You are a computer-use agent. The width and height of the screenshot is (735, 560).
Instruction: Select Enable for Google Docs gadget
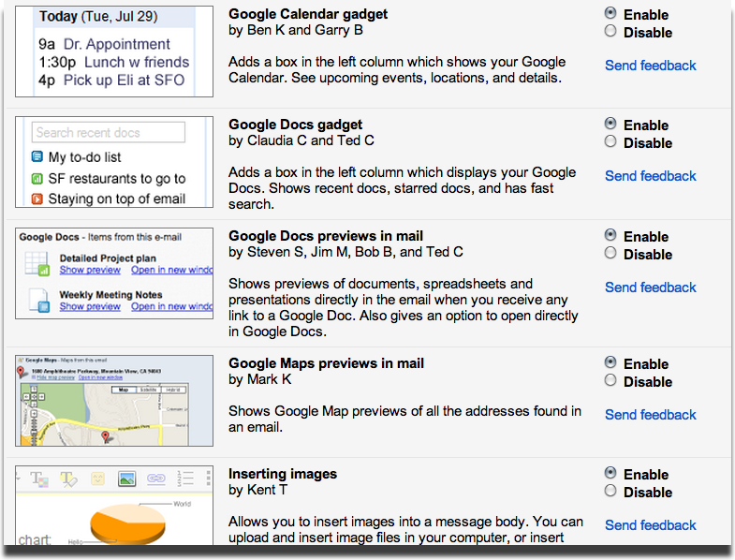tap(611, 125)
